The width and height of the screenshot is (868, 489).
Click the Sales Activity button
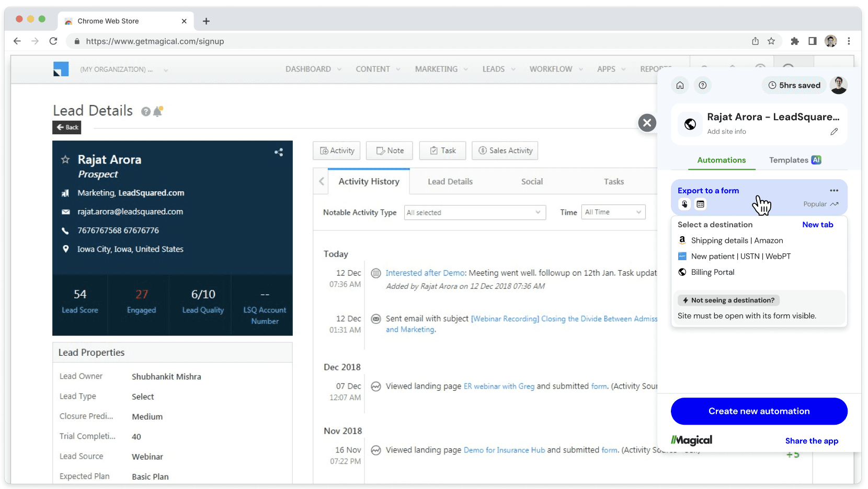click(x=505, y=150)
